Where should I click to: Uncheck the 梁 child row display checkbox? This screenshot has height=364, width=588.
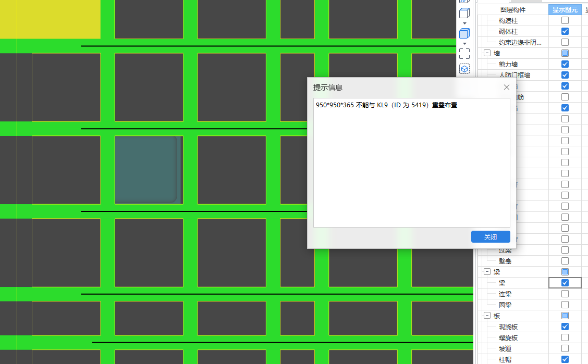coord(565,283)
